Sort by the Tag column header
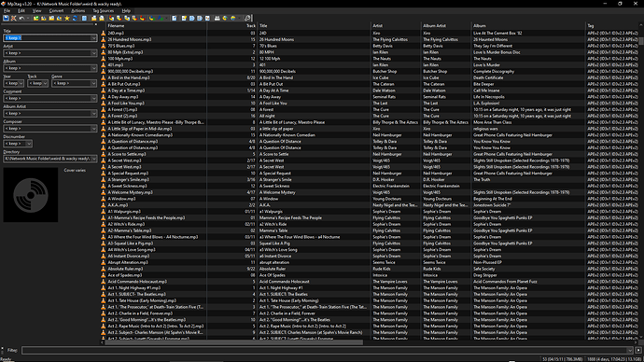 coord(612,25)
